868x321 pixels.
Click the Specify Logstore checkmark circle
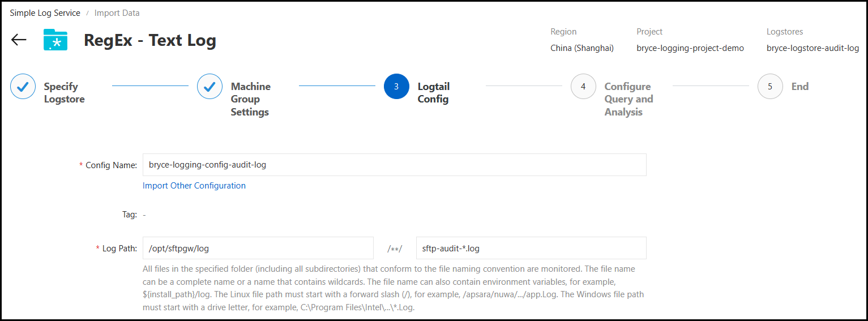tap(23, 87)
